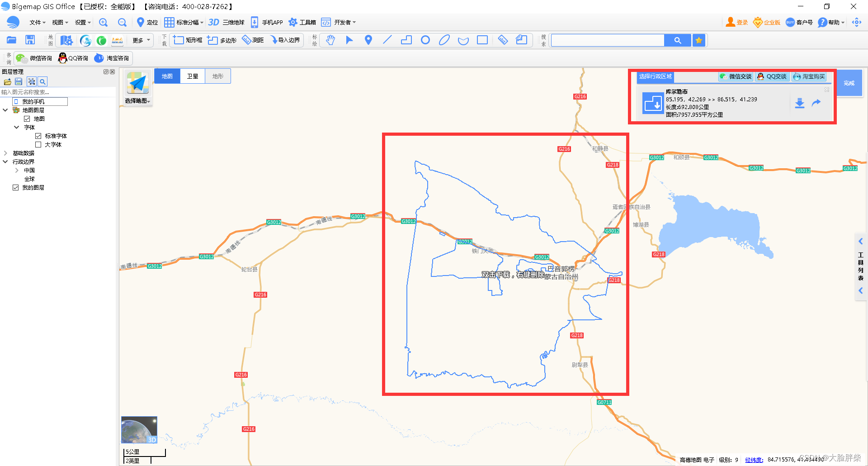Open the 文件 menu
868x466 pixels.
point(38,22)
